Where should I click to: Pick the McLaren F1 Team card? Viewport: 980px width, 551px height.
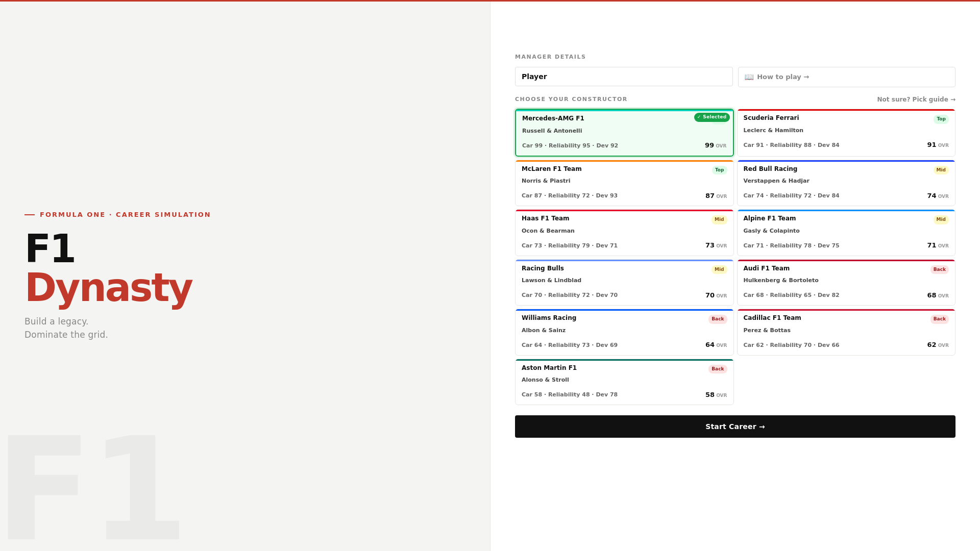pyautogui.click(x=624, y=183)
